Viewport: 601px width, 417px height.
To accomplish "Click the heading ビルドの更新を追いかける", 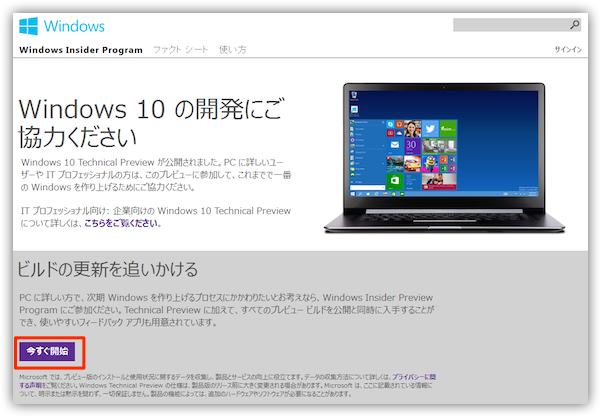I will pos(108,269).
